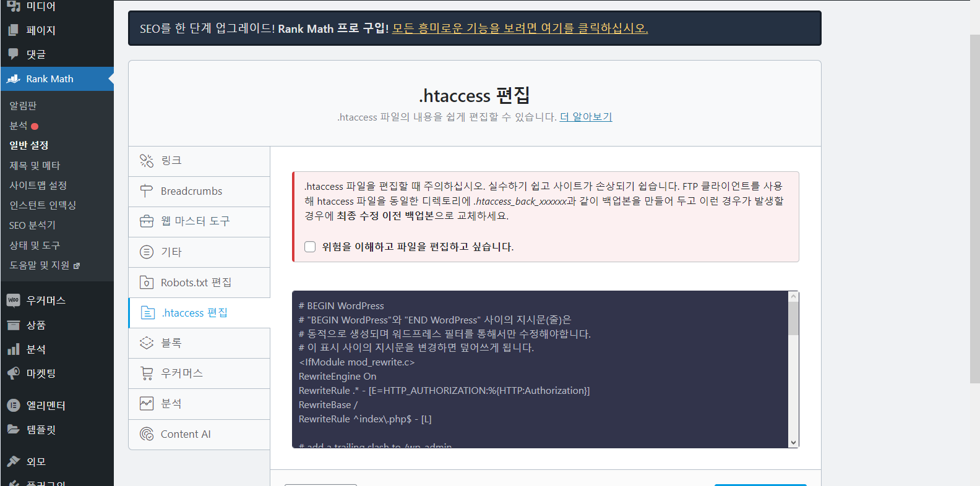Image resolution: width=980 pixels, height=486 pixels.
Task: Open the 링크 settings tab
Action: [199, 161]
